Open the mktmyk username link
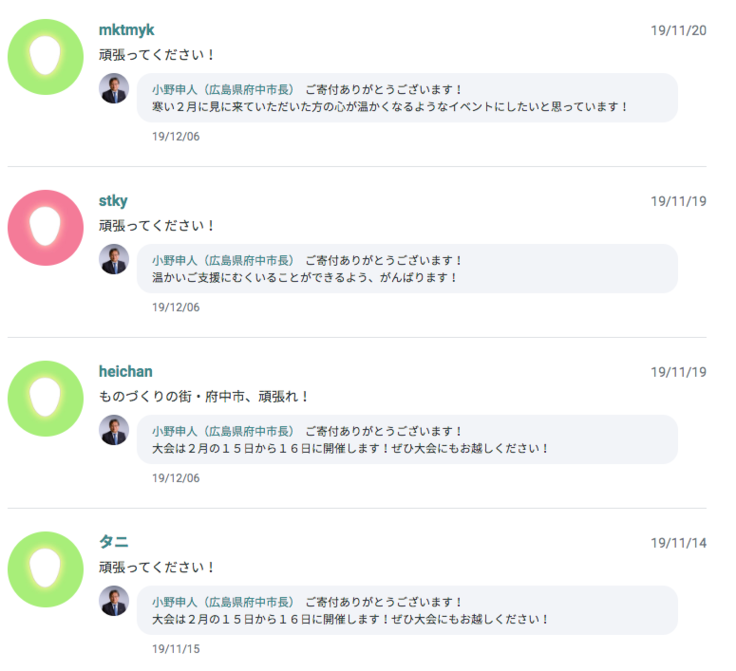Screen dimensions: 736x671 [126, 30]
